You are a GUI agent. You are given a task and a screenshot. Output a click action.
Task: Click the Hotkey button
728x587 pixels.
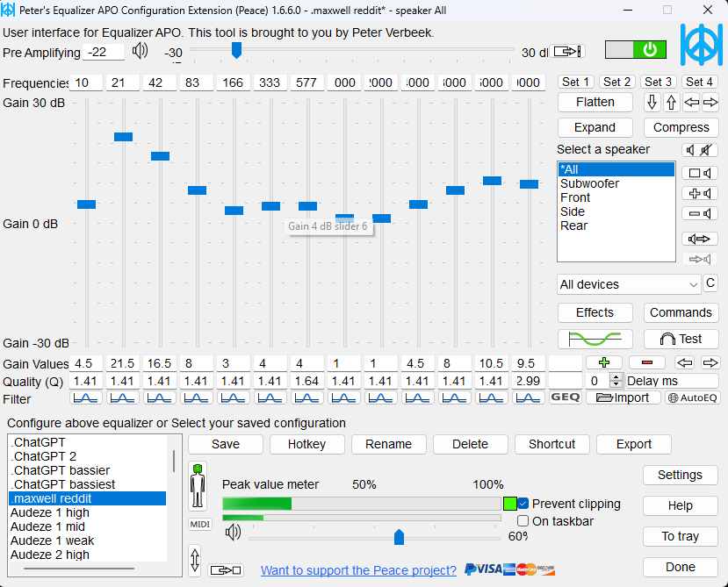click(x=306, y=445)
